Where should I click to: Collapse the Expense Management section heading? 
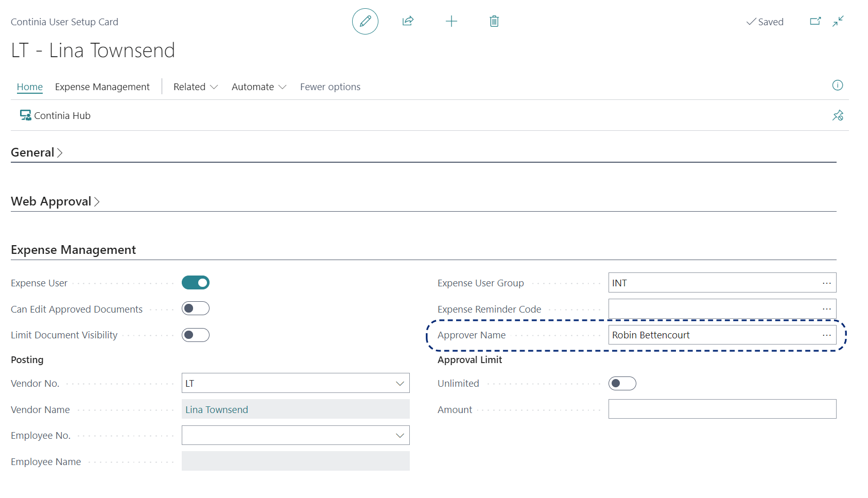73,250
